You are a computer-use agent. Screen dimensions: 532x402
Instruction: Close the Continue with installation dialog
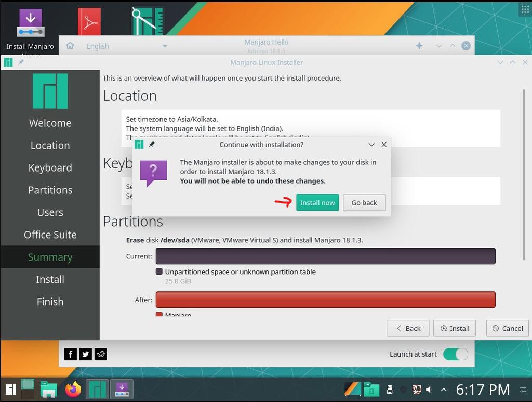(384, 144)
